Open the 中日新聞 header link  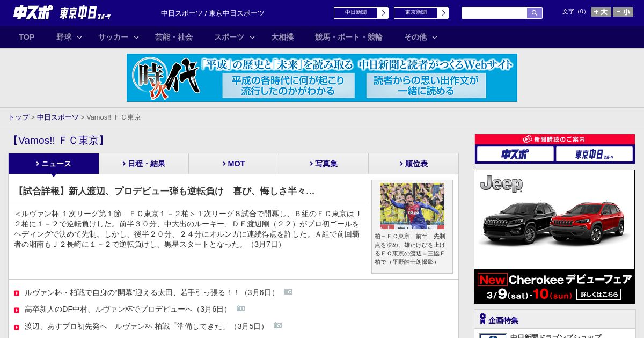[x=356, y=13]
